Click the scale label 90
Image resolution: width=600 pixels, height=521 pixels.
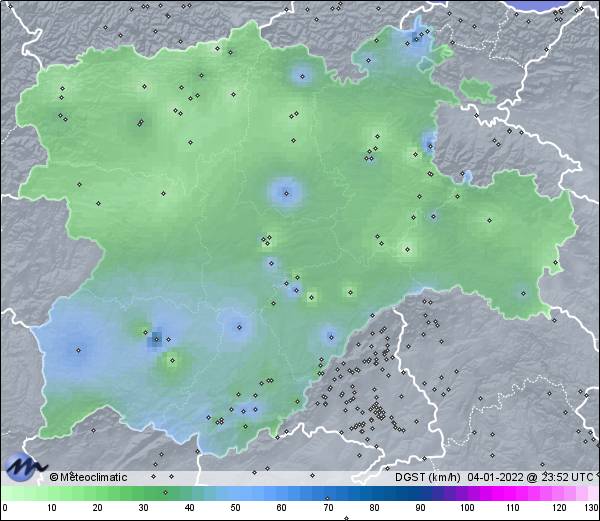point(420,508)
